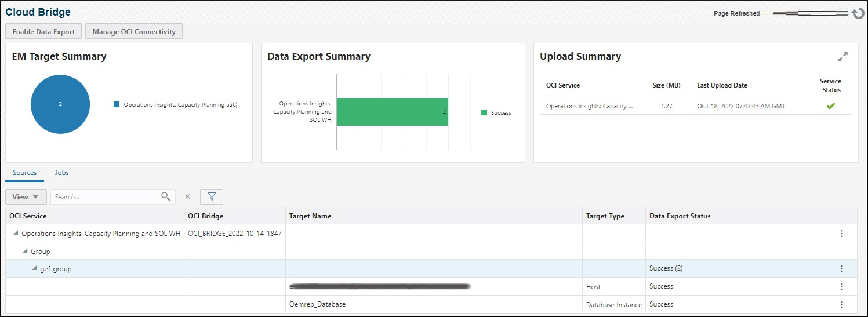Image resolution: width=868 pixels, height=317 pixels.
Task: Click the page refresh icon
Action: tap(858, 13)
